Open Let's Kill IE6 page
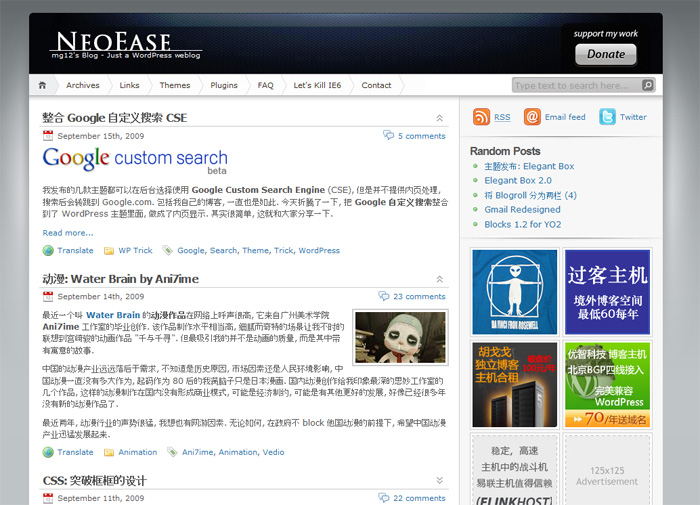The image size is (700, 505). 317,85
